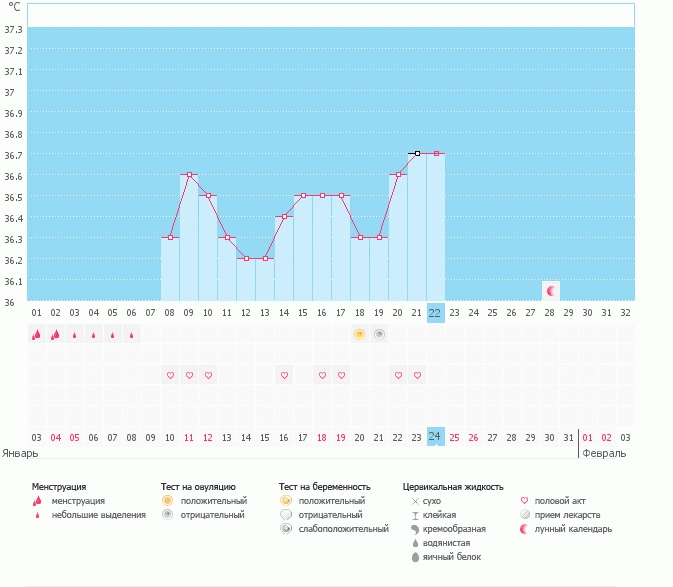Click cycle day 15 axis label
Image resolution: width=673 pixels, height=587 pixels.
pyautogui.click(x=303, y=313)
